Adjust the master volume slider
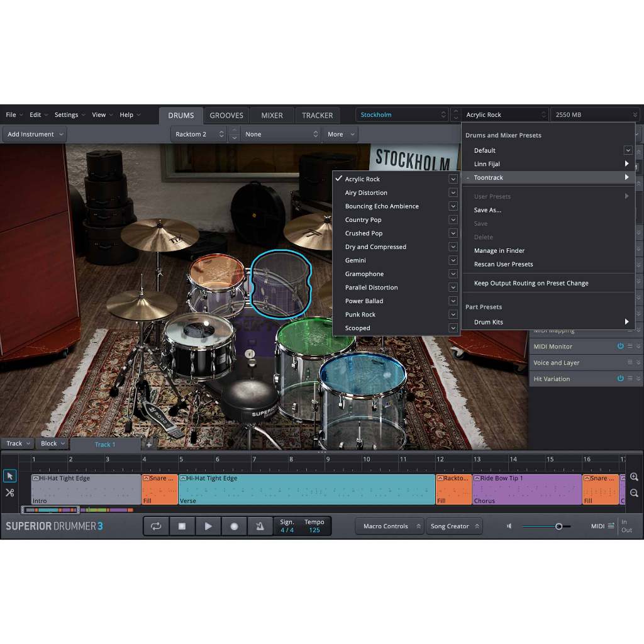The width and height of the screenshot is (644, 644). 558,526
